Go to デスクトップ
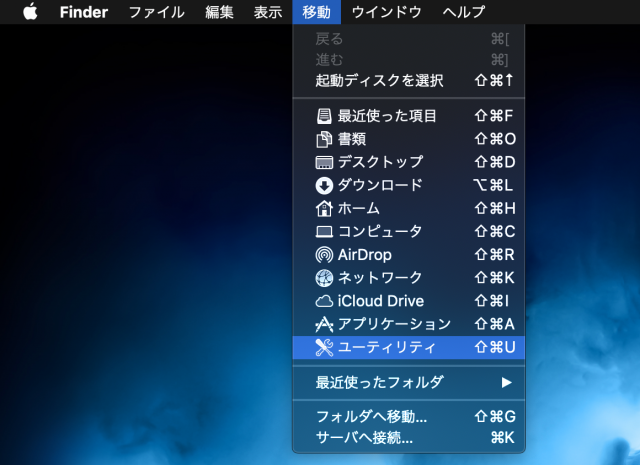The width and height of the screenshot is (640, 465). tap(409, 162)
